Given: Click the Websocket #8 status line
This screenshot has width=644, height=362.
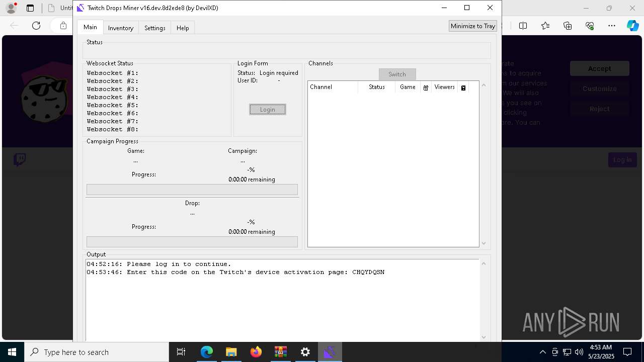Looking at the screenshot, I should pos(113,130).
